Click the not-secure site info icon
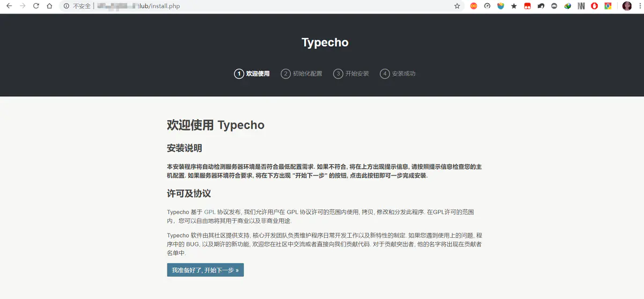Screen dimensions: 644x299 pyautogui.click(x=67, y=6)
